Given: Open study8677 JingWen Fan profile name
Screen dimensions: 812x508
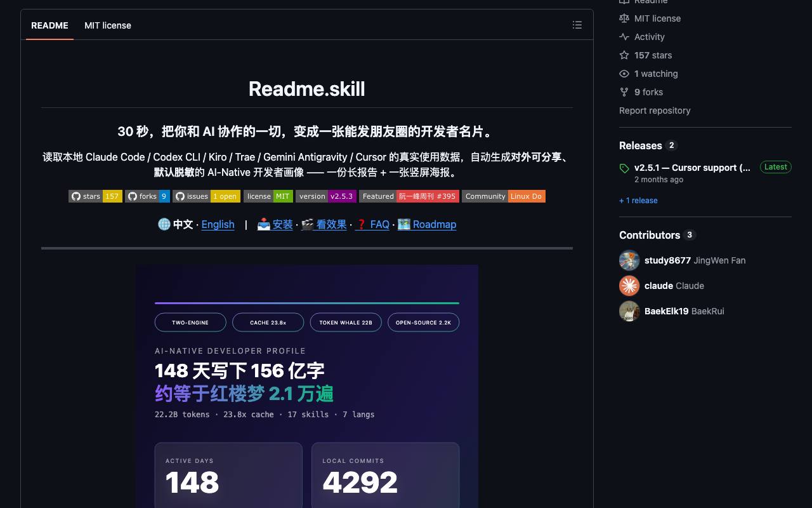Looking at the screenshot, I should pyautogui.click(x=695, y=260).
